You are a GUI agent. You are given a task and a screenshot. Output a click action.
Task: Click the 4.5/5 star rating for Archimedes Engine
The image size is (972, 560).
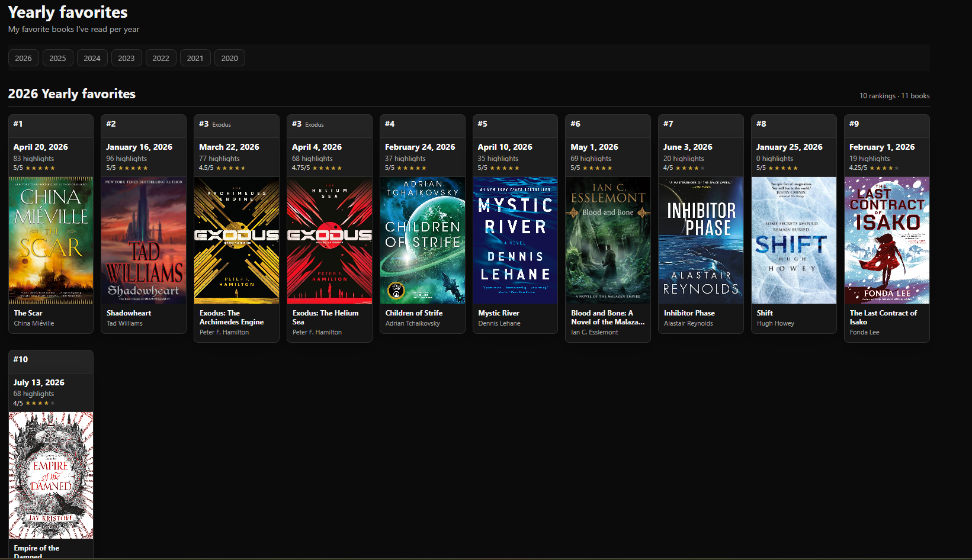click(223, 168)
